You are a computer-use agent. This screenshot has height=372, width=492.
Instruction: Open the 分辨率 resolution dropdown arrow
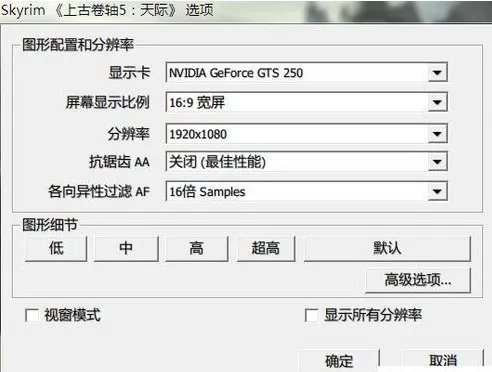pos(437,134)
